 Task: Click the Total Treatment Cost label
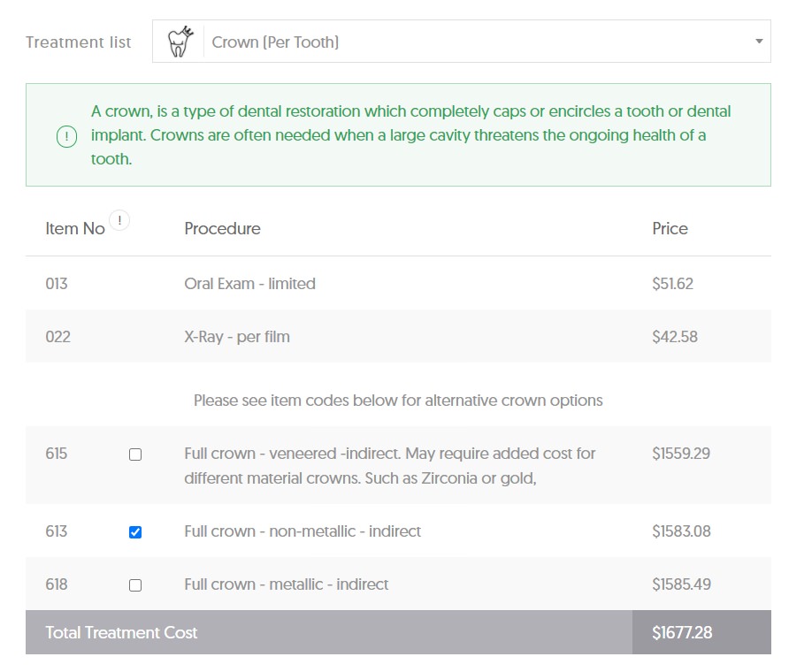121,632
